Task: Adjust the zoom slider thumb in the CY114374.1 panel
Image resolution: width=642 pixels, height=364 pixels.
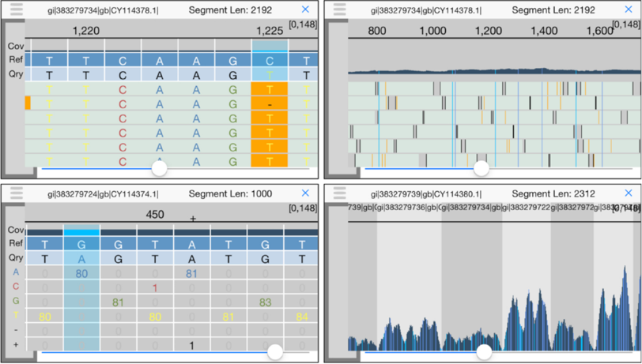Action: pyautogui.click(x=274, y=351)
